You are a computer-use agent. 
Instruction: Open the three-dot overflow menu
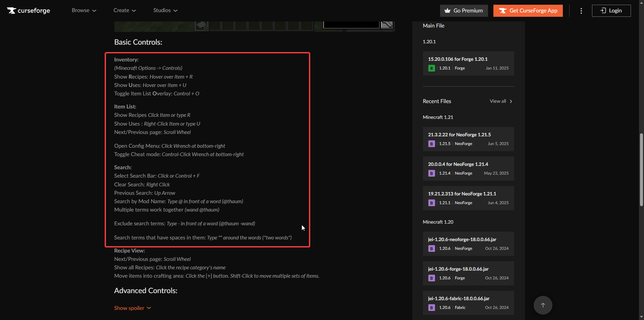581,10
